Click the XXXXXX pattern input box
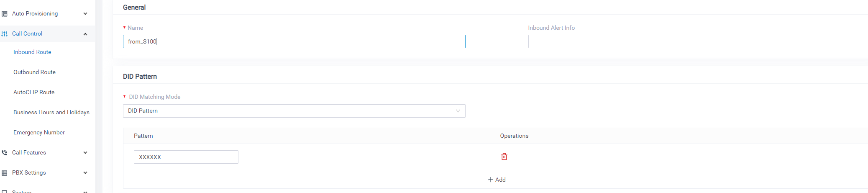The image size is (868, 193). tap(186, 157)
